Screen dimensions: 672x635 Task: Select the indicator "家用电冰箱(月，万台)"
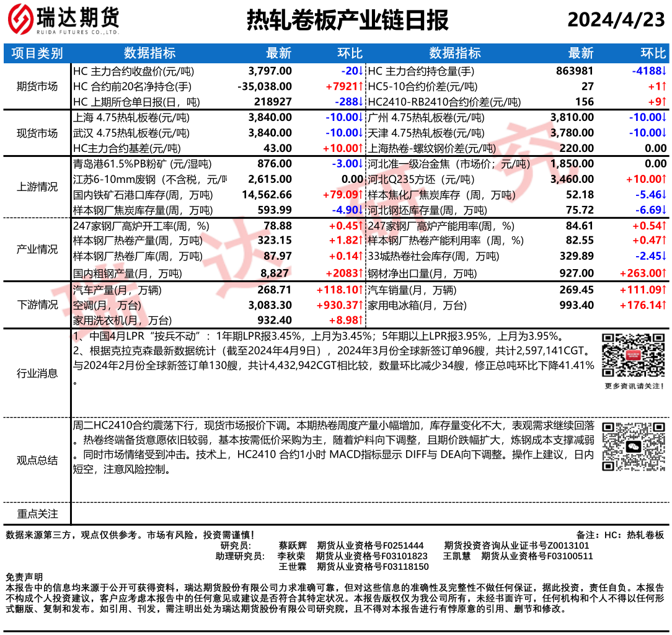coord(417,305)
